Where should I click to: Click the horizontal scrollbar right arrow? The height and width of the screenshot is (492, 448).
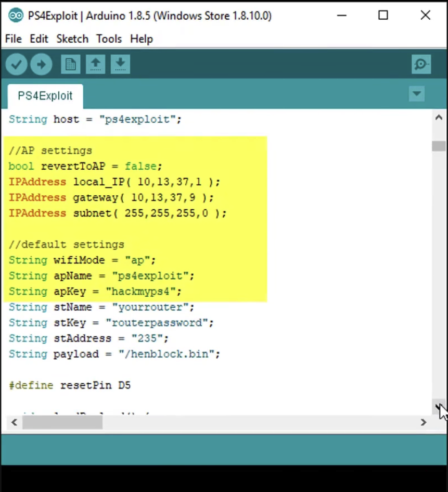[424, 422]
